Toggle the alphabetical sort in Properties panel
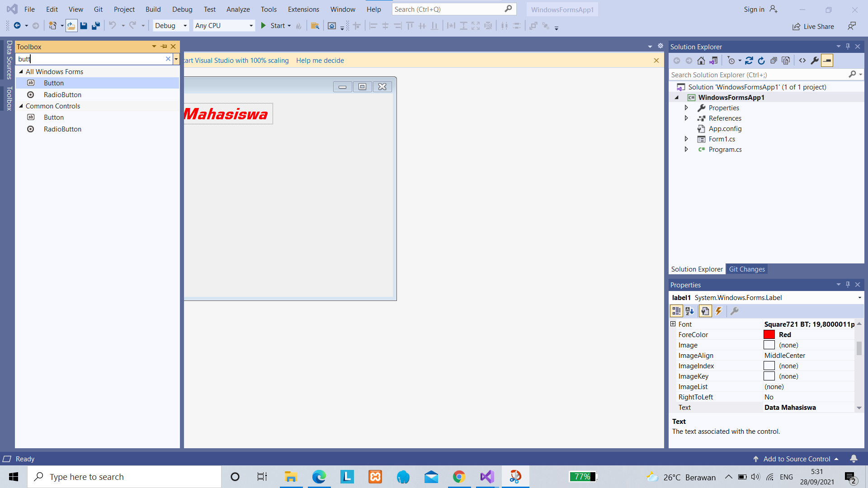The width and height of the screenshot is (868, 488). (689, 311)
